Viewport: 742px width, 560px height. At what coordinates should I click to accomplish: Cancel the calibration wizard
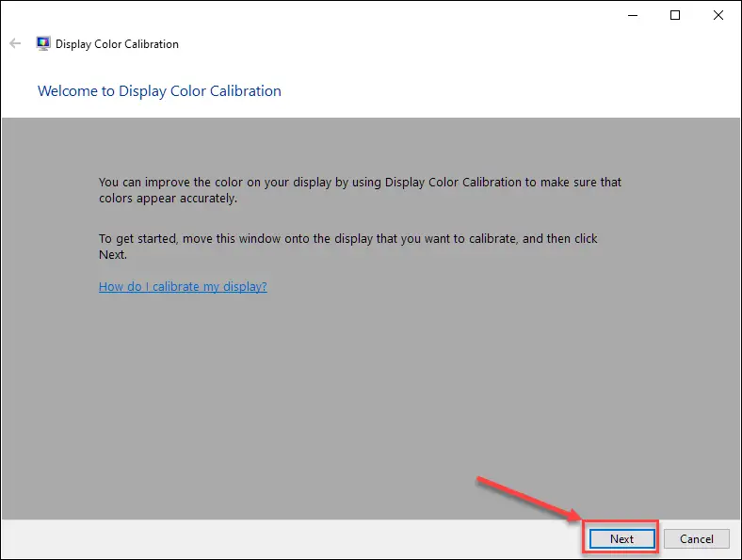tap(696, 538)
